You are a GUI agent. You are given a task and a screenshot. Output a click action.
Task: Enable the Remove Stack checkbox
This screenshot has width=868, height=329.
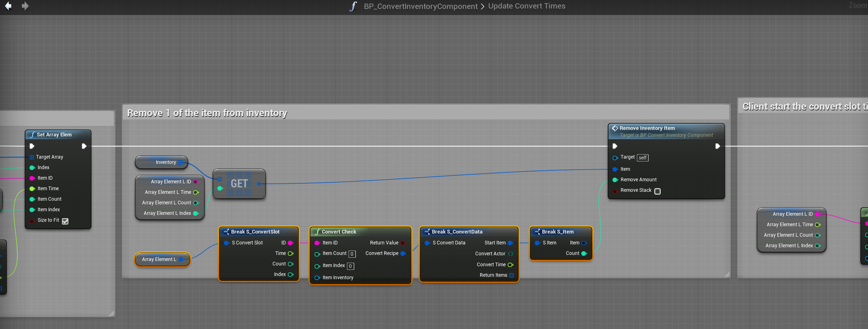click(x=657, y=191)
